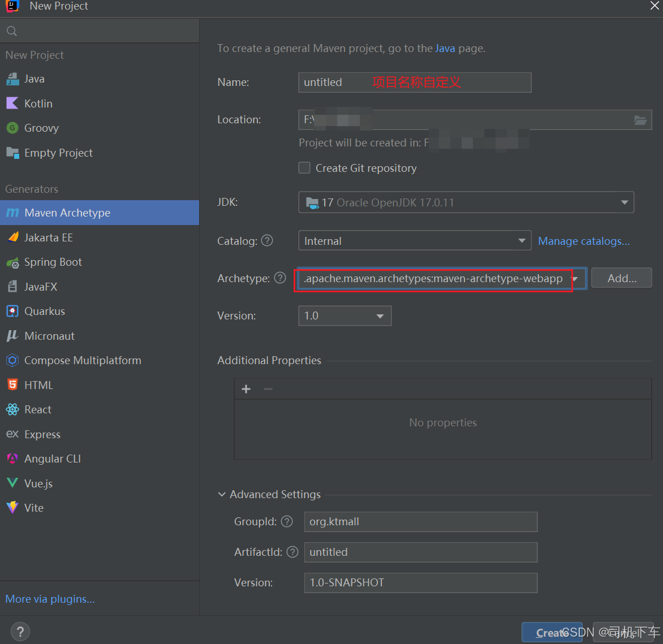The width and height of the screenshot is (663, 644).
Task: Click the JavaFX icon
Action: (x=12, y=287)
